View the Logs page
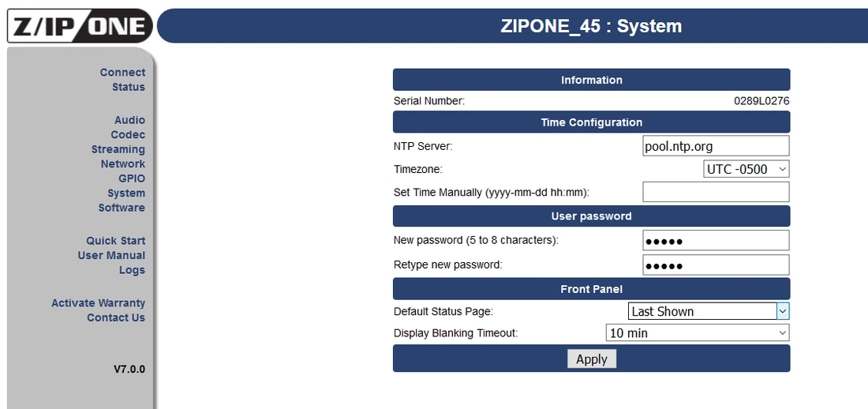 point(133,270)
